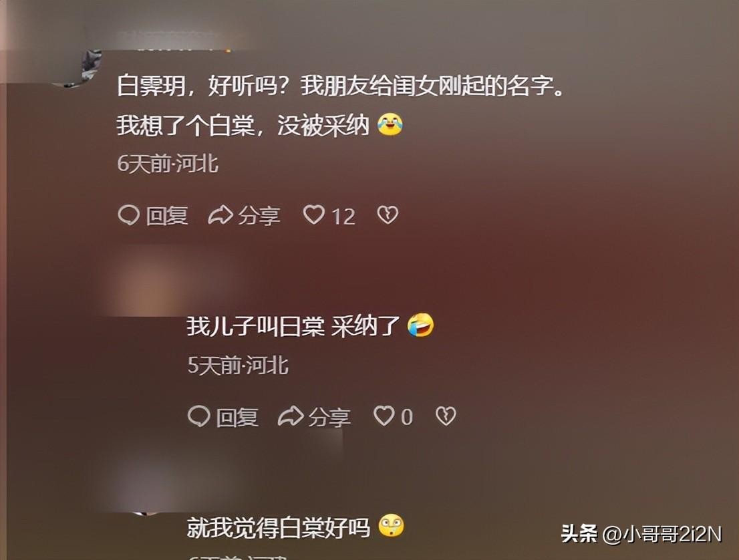The image size is (739, 560).
Task: Like the first comment with 12 likes
Action: (314, 215)
